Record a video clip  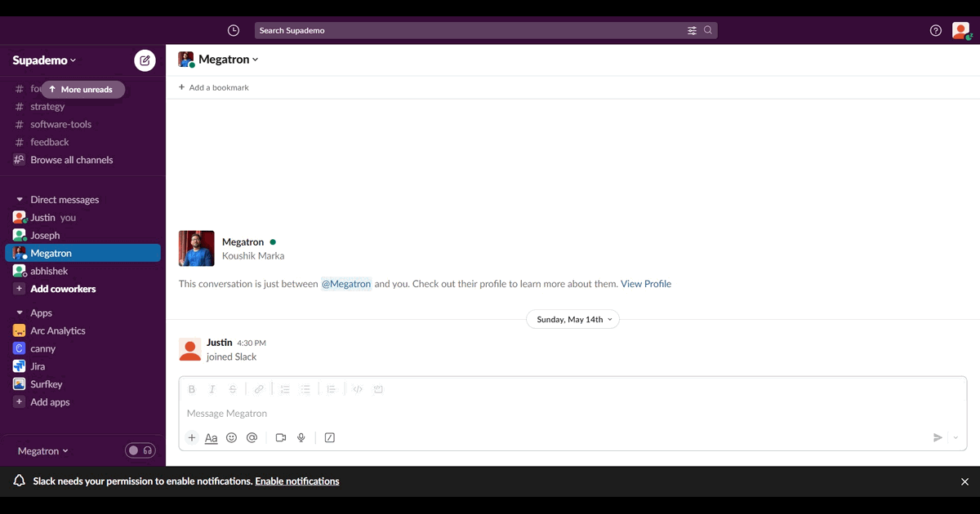coord(281,438)
